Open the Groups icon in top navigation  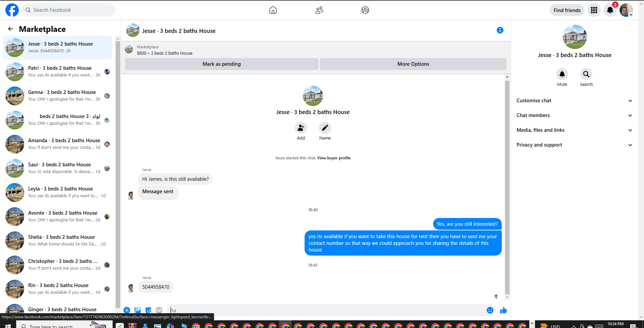click(365, 10)
